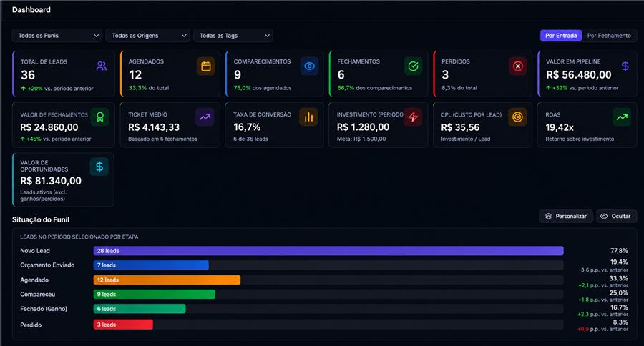The height and width of the screenshot is (346, 644).
Task: Click the eye icon in Comparecimentos card
Action: pyautogui.click(x=309, y=66)
